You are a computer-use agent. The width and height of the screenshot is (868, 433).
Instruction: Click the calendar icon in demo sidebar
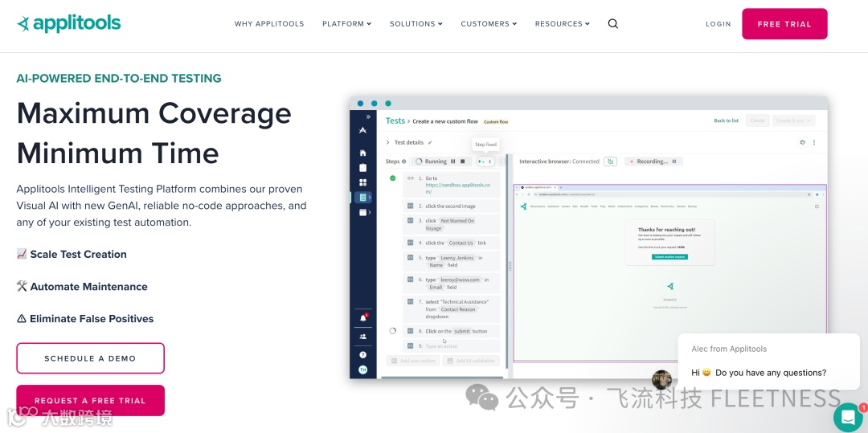(x=363, y=212)
